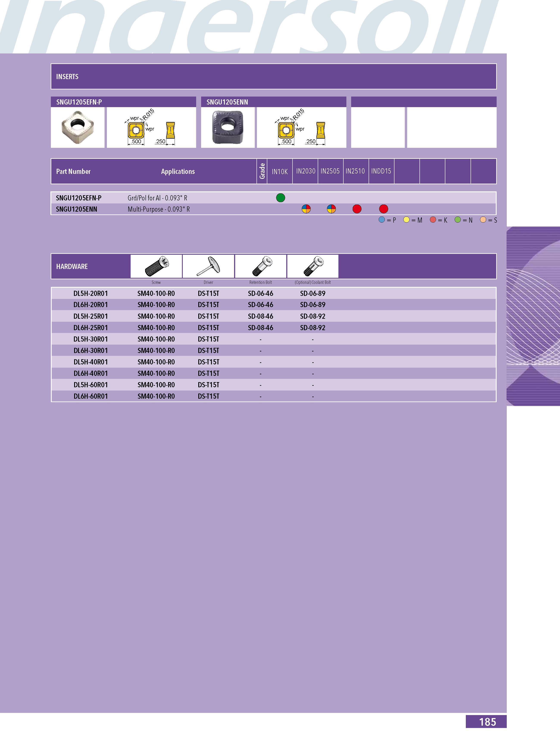Click SD-06-89 in the DL5H-20R01 row
Image resolution: width=560 pixels, height=756 pixels.
click(x=313, y=294)
